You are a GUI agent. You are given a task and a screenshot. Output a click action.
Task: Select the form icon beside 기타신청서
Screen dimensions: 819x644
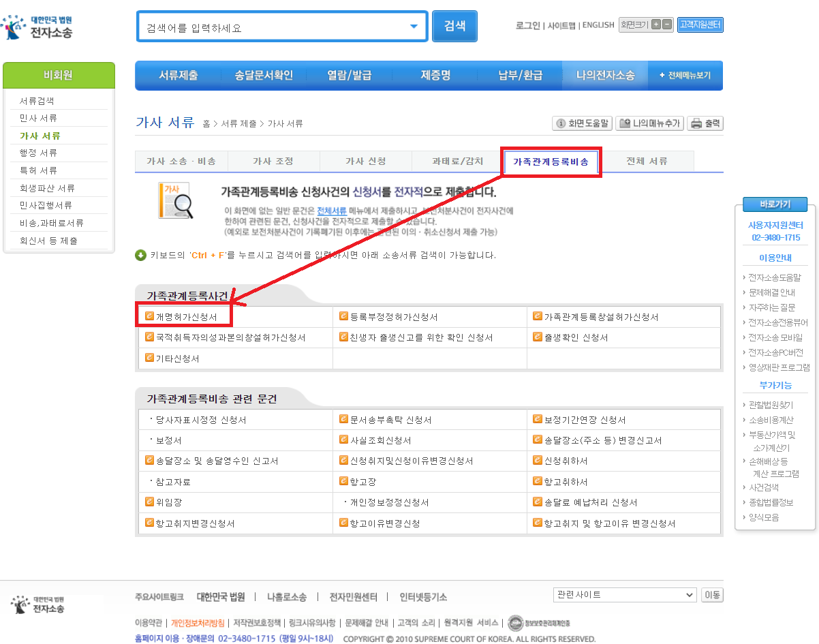click(x=150, y=357)
